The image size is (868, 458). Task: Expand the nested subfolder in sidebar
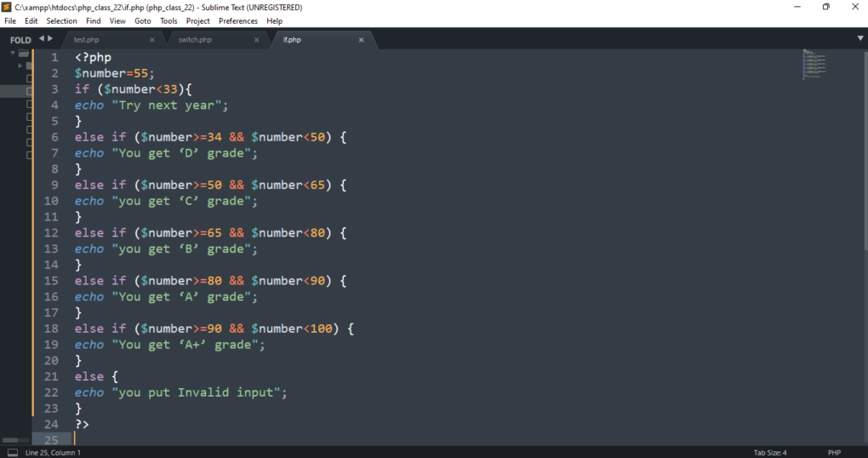[x=20, y=66]
